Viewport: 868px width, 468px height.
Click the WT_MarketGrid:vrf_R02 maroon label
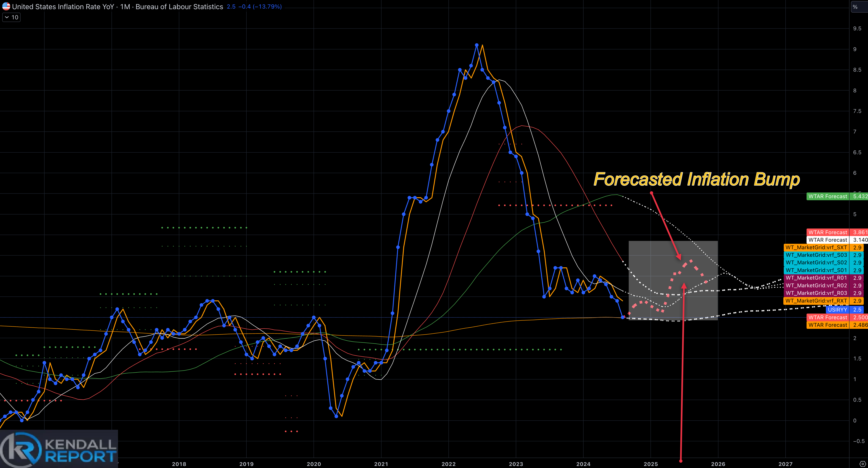coord(816,286)
